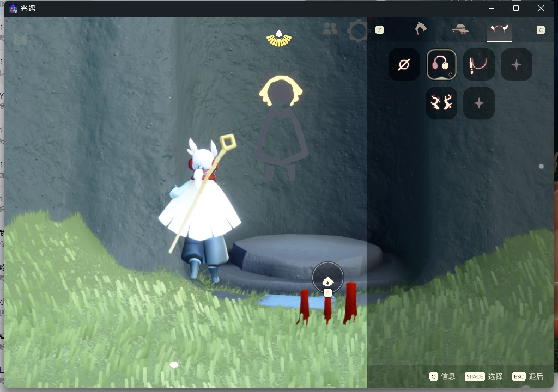558x392 pixels.
Task: Click the Q key badge
Action: (x=433, y=377)
